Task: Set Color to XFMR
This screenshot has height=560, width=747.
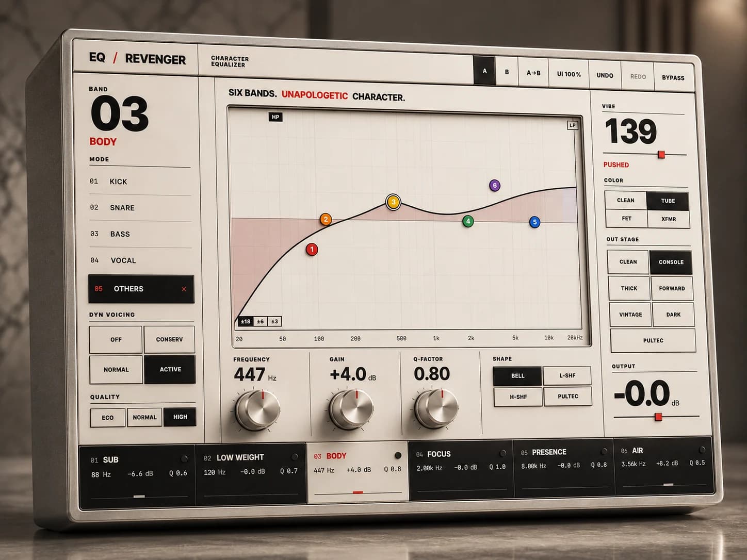Action: pos(669,219)
